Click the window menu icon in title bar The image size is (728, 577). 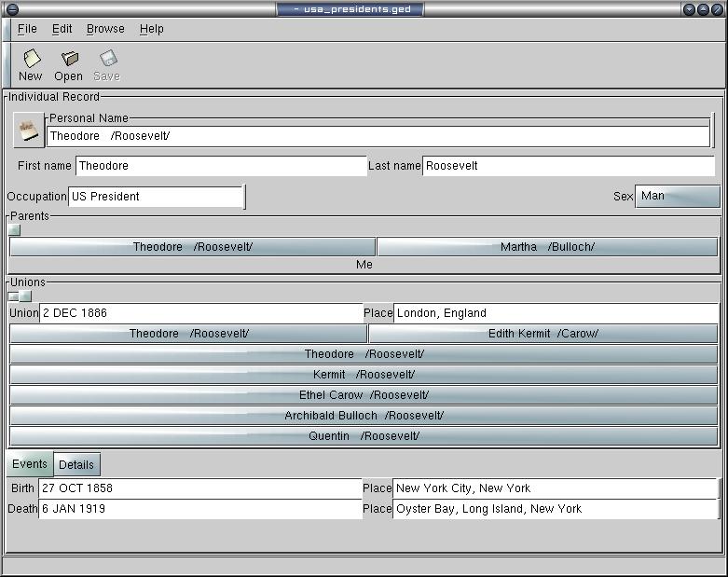[12, 9]
